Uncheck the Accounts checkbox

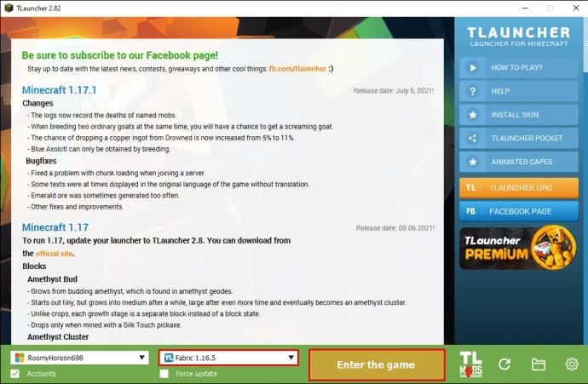tap(15, 374)
